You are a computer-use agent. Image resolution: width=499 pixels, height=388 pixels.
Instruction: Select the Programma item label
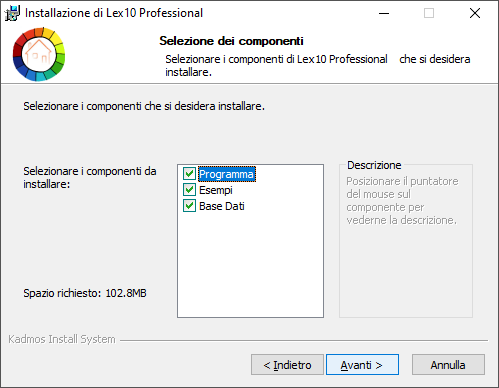[227, 174]
